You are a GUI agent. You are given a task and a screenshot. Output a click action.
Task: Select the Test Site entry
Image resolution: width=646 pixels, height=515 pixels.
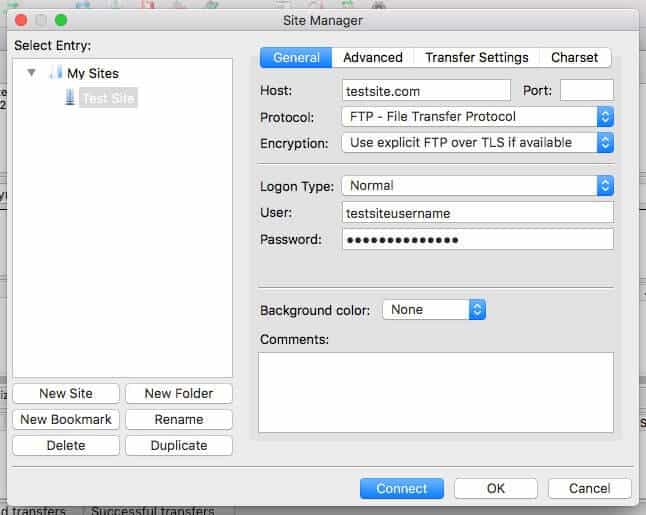click(108, 98)
